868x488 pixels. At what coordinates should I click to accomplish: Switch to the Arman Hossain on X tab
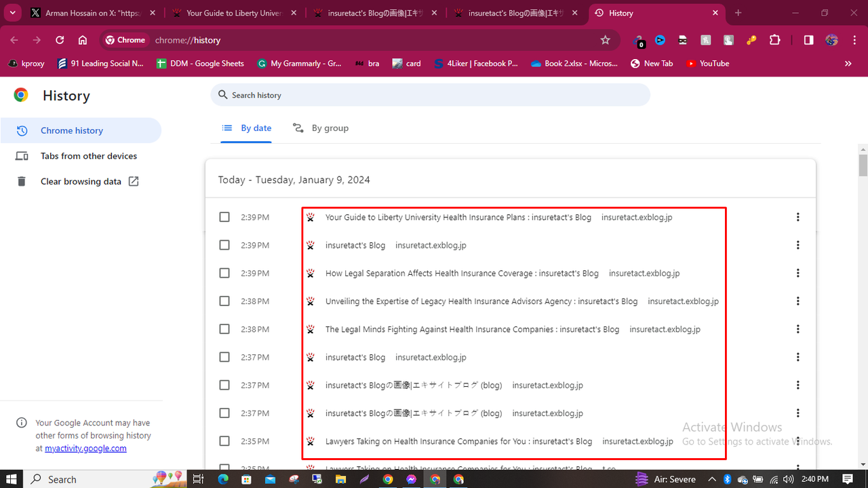[93, 13]
